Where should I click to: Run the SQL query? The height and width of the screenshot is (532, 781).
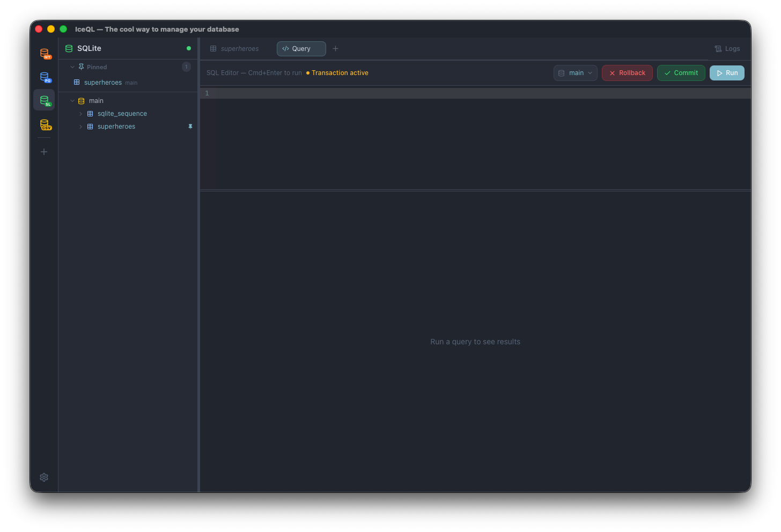727,73
